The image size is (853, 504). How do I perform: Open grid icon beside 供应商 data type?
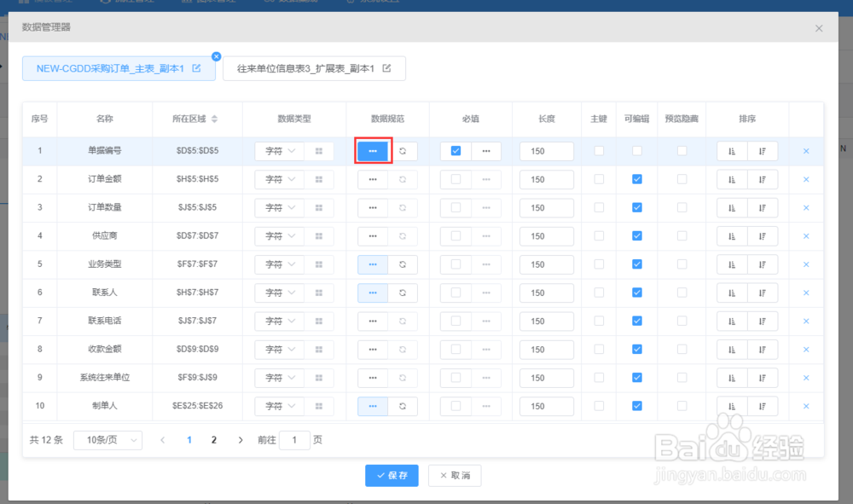(x=319, y=236)
